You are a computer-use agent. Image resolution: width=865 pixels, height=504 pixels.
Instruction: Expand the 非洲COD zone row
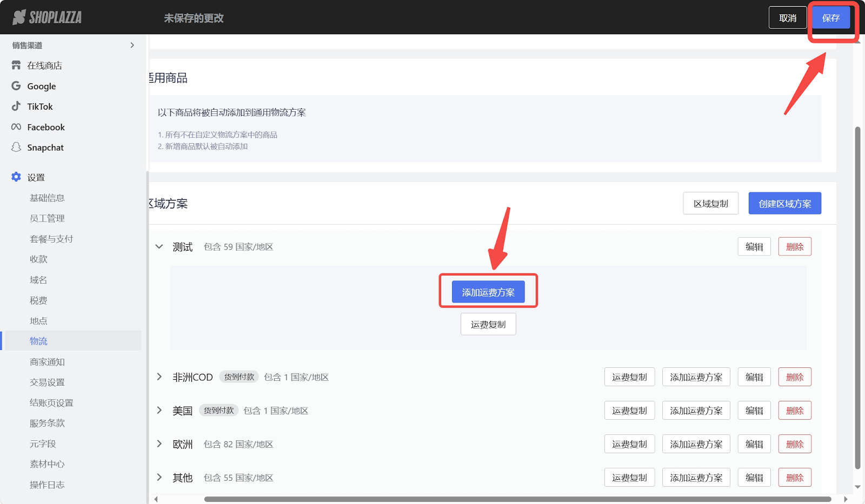click(159, 377)
